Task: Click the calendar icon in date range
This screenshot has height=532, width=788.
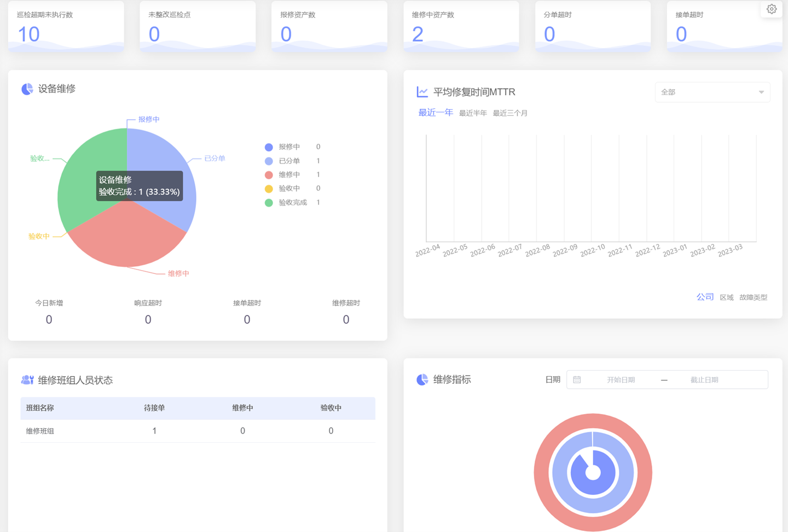Action: pos(577,379)
